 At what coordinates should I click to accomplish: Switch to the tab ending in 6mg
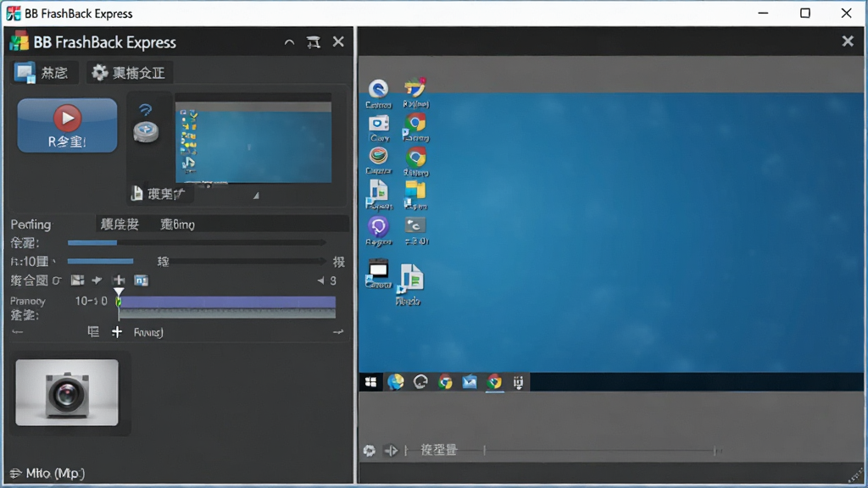177,224
